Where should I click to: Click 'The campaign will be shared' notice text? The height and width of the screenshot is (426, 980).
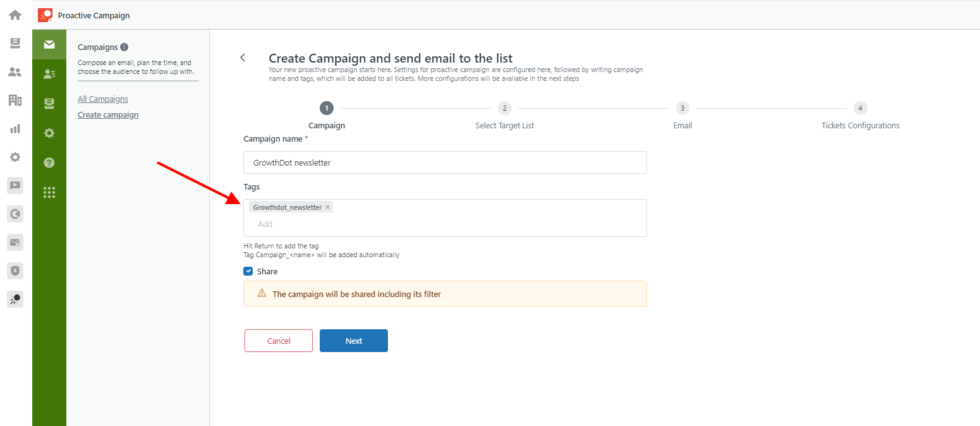pos(356,294)
